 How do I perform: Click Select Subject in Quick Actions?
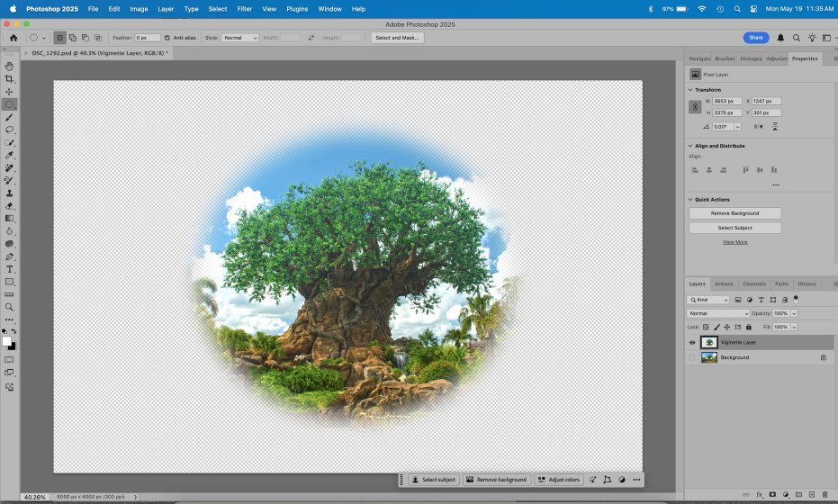(x=734, y=228)
